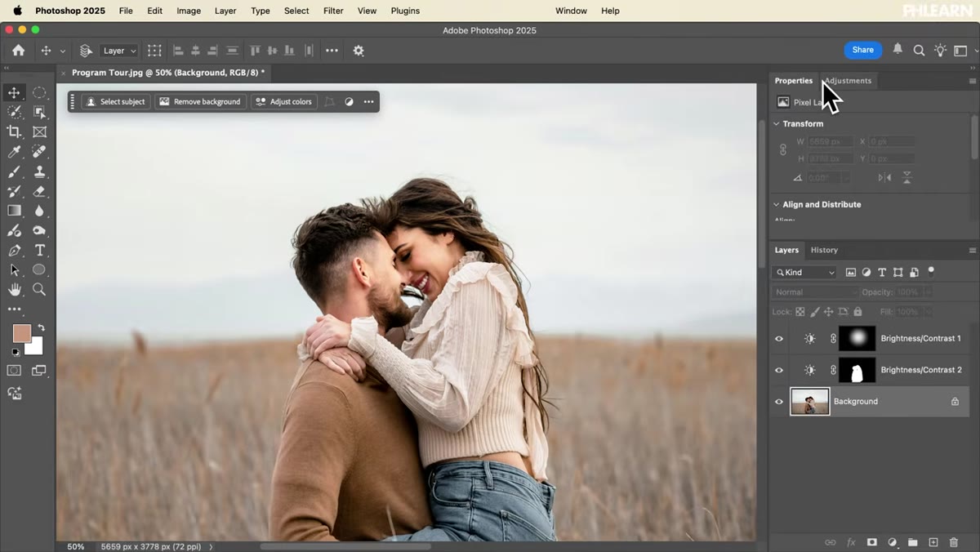This screenshot has width=980, height=552.
Task: Select the Clone Stamp tool
Action: click(x=39, y=171)
